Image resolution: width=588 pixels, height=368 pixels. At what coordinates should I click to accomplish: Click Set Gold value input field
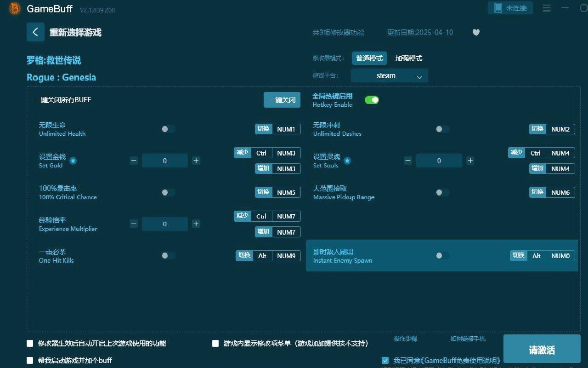(x=165, y=161)
